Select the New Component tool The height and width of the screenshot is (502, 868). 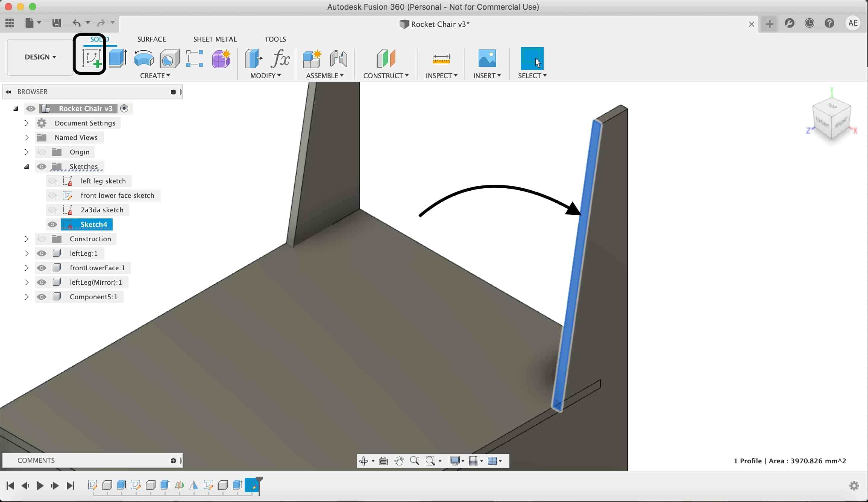[x=312, y=58]
